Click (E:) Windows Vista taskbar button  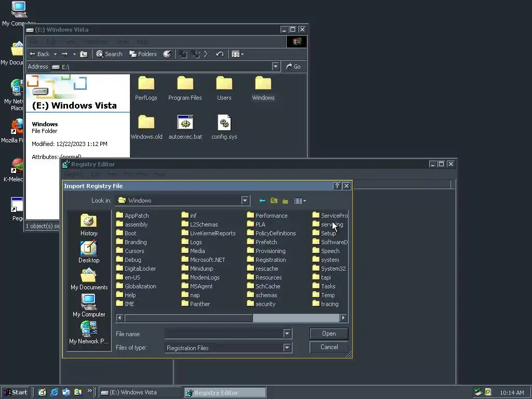pyautogui.click(x=140, y=393)
